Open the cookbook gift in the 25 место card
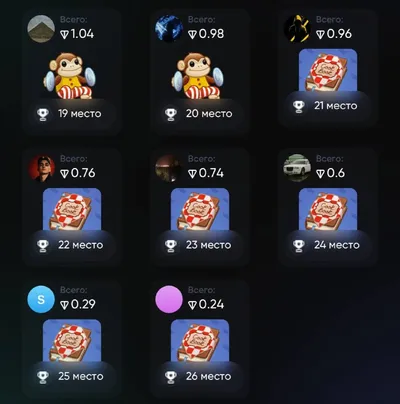 [x=72, y=340]
